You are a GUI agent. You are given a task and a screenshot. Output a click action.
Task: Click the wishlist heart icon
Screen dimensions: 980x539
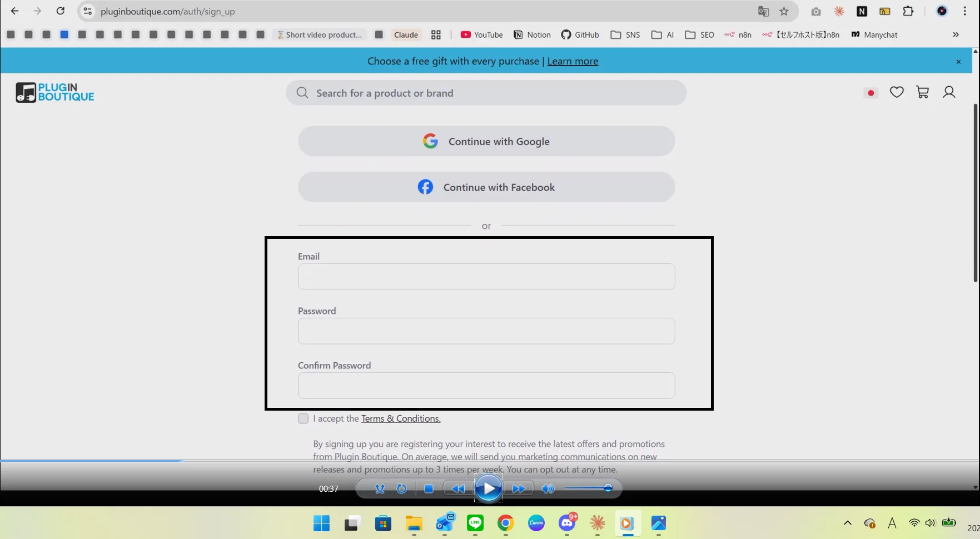897,92
